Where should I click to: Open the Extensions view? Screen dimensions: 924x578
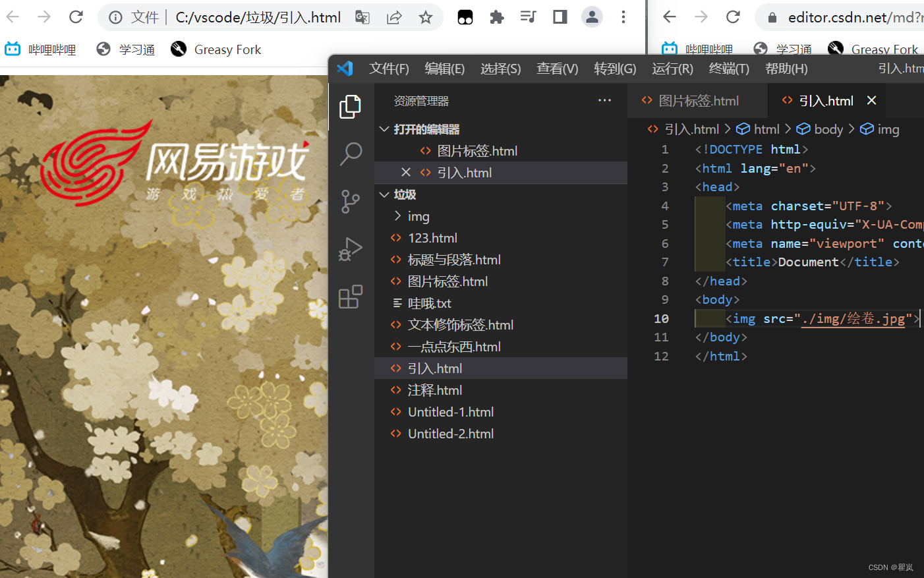point(351,297)
